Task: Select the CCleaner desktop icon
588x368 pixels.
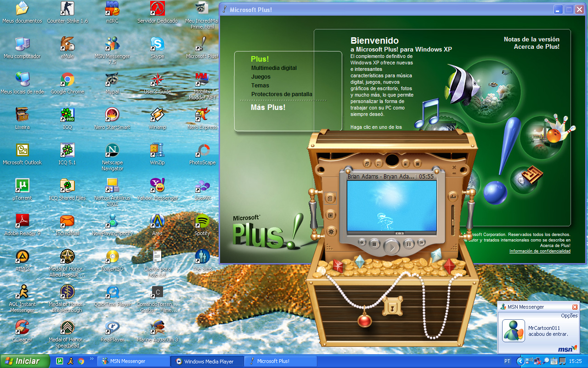Action: tap(23, 331)
